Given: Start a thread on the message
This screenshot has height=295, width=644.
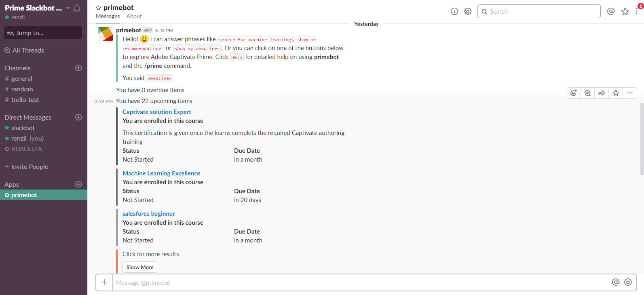Looking at the screenshot, I should 587,93.
